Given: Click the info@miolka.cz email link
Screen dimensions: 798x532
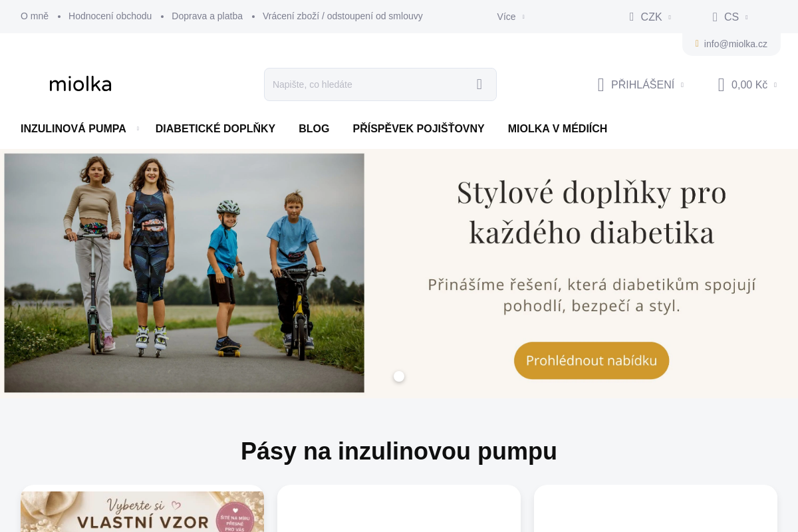Looking at the screenshot, I should click(735, 44).
